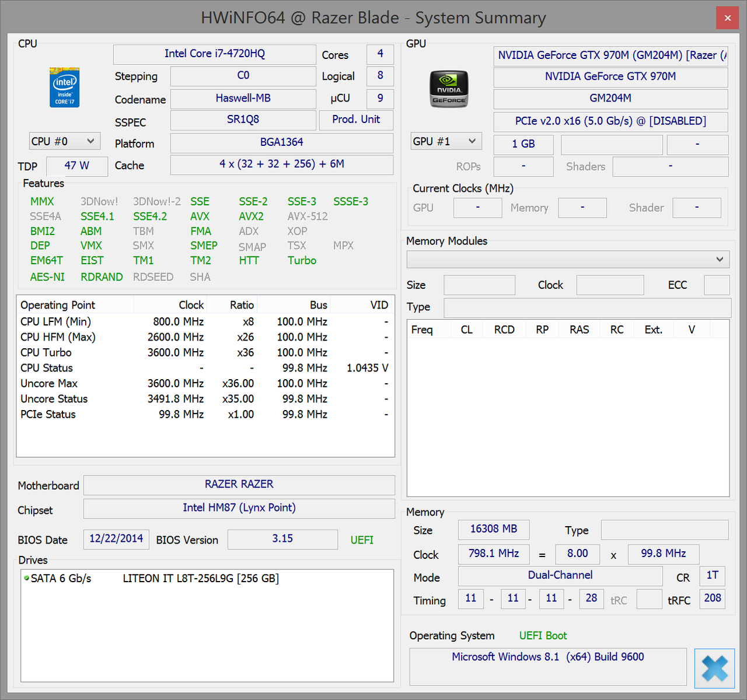The height and width of the screenshot is (700, 747).
Task: Click the Dual-Channel mode field
Action: point(560,576)
